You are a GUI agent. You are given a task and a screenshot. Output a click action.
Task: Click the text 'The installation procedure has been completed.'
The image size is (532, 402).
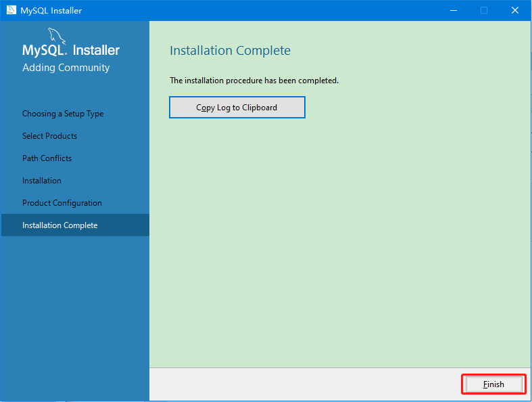(x=254, y=81)
